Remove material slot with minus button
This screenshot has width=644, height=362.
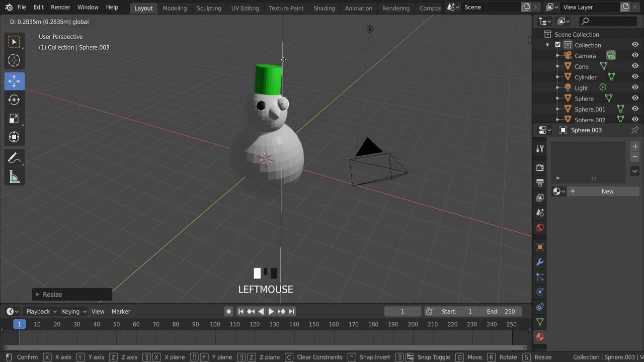635,157
